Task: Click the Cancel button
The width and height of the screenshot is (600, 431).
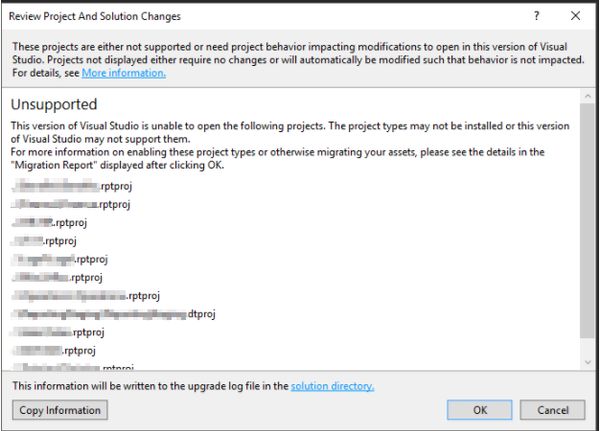Action: click(x=553, y=410)
